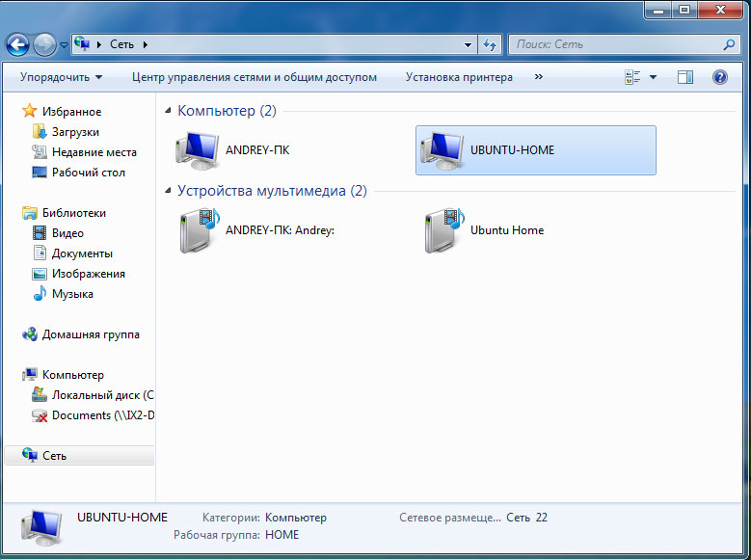Screen dimensions: 751x560
Task: Toggle the preview pane
Action: pos(684,77)
